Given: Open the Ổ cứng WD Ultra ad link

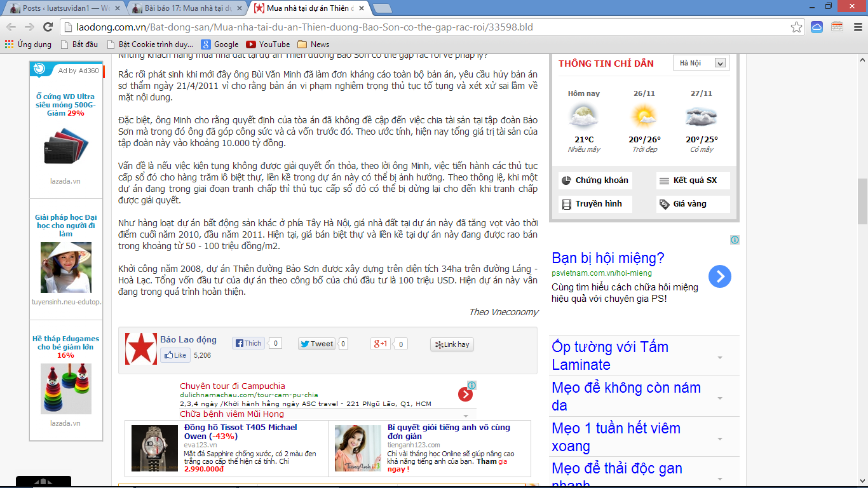Looking at the screenshot, I should coord(65,105).
